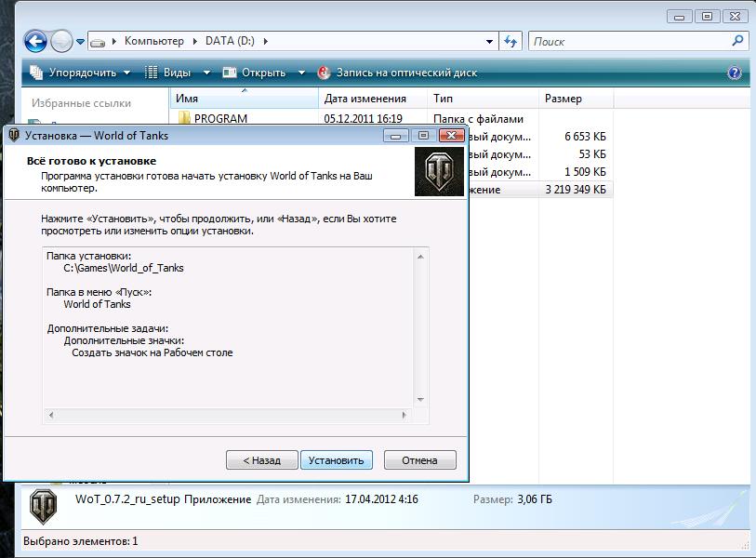Select Компьютер in the address breadcrumb
Screen dimensions: 756x558
coord(153,41)
